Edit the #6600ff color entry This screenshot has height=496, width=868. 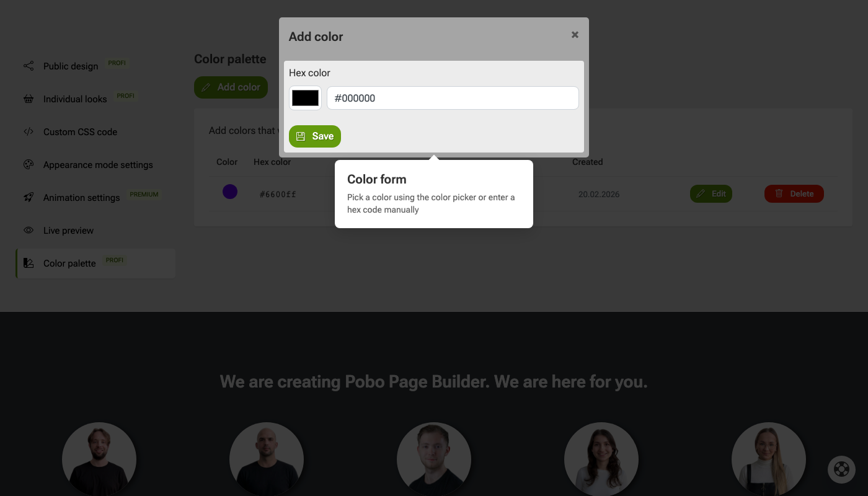click(x=711, y=193)
